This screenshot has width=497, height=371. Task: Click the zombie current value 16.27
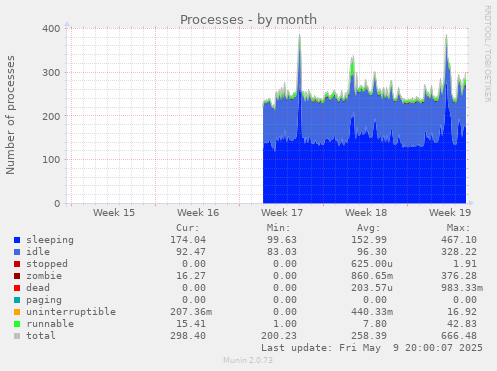click(x=191, y=276)
